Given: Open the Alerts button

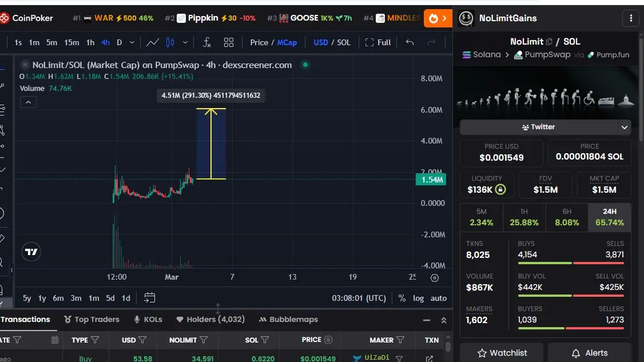Looking at the screenshot, I should pos(589,352).
